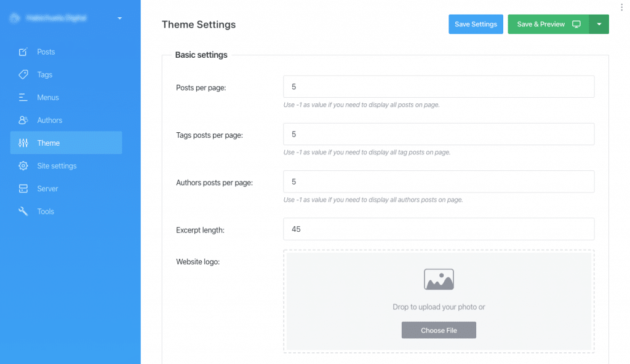
Task: Open the Tools wrench icon
Action: [24, 211]
